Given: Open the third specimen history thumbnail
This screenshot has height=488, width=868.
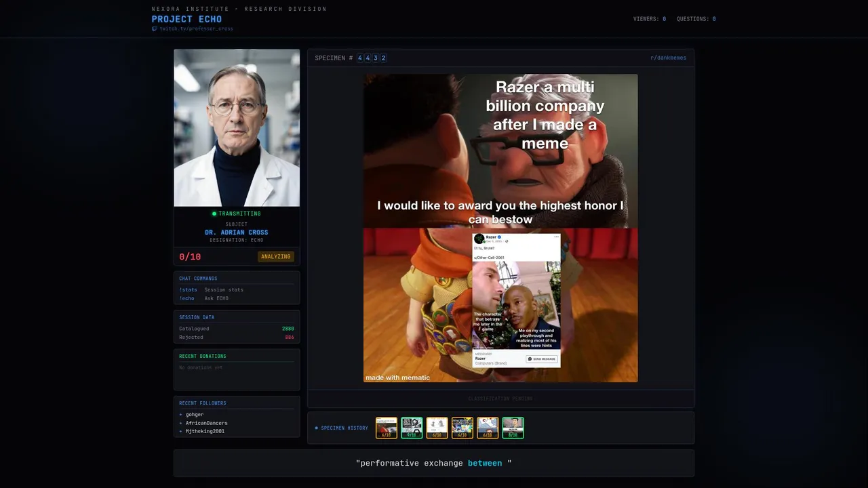Looking at the screenshot, I should click(437, 428).
